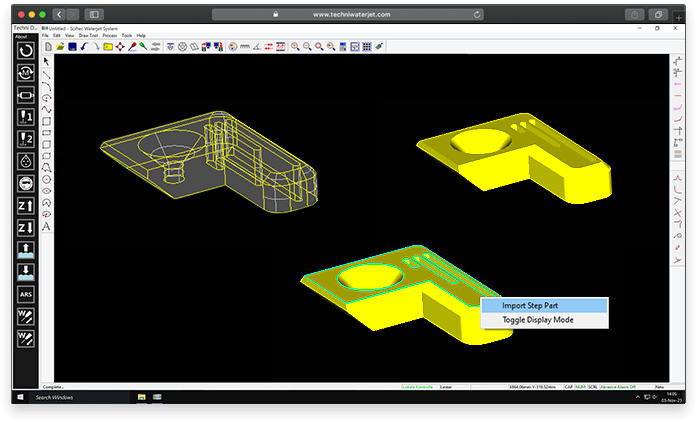This screenshot has width=697, height=422.
Task: Open the Tools menu
Action: [127, 36]
